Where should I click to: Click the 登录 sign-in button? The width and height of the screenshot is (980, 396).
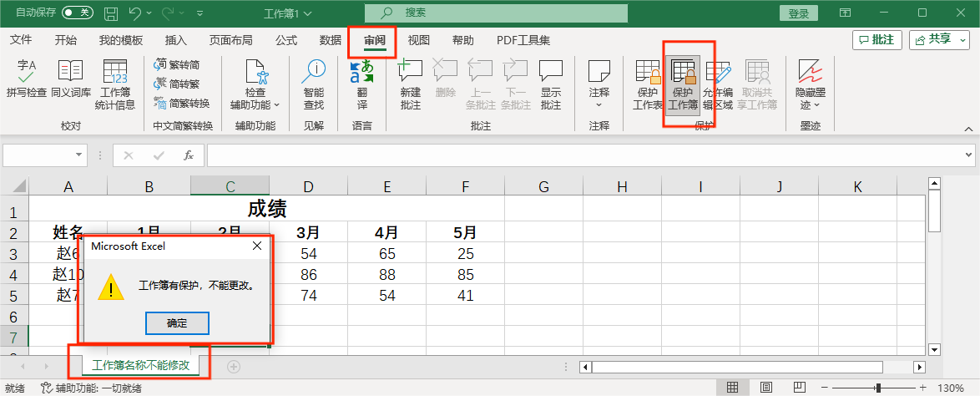[x=799, y=13]
